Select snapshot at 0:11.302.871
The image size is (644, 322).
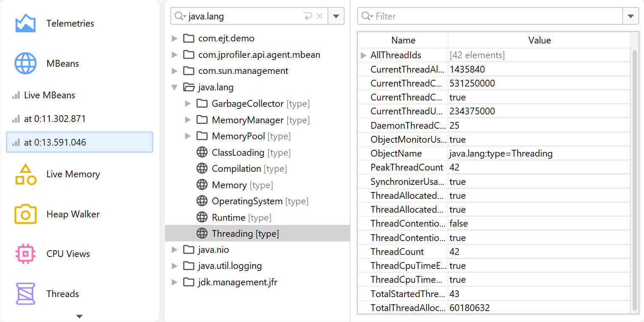coord(54,119)
